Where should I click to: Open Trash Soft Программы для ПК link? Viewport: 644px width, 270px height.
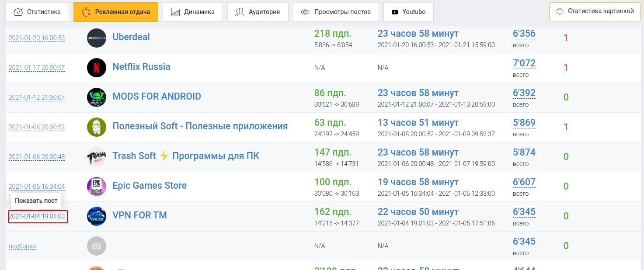tap(186, 156)
